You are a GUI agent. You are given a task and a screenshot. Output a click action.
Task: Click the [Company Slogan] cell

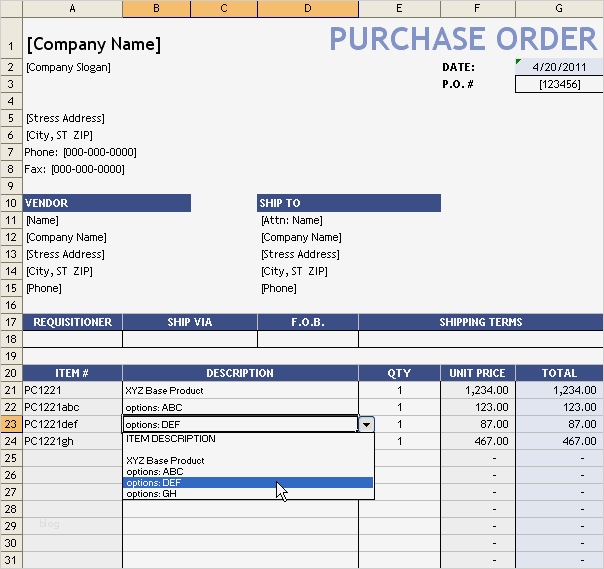pyautogui.click(x=68, y=67)
